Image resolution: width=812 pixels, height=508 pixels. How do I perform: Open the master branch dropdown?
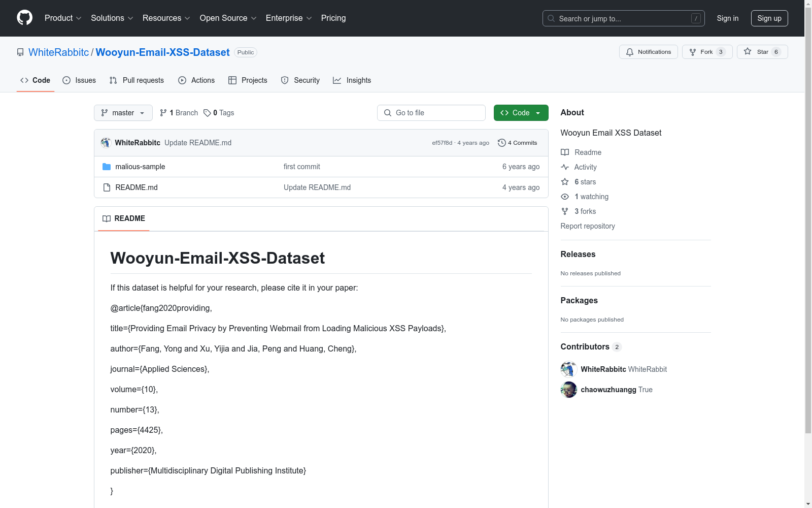click(123, 113)
